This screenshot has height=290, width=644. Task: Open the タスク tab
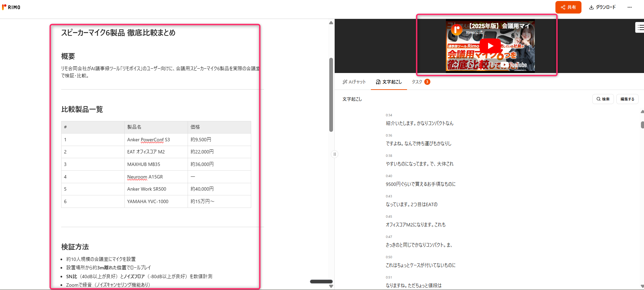coord(421,82)
